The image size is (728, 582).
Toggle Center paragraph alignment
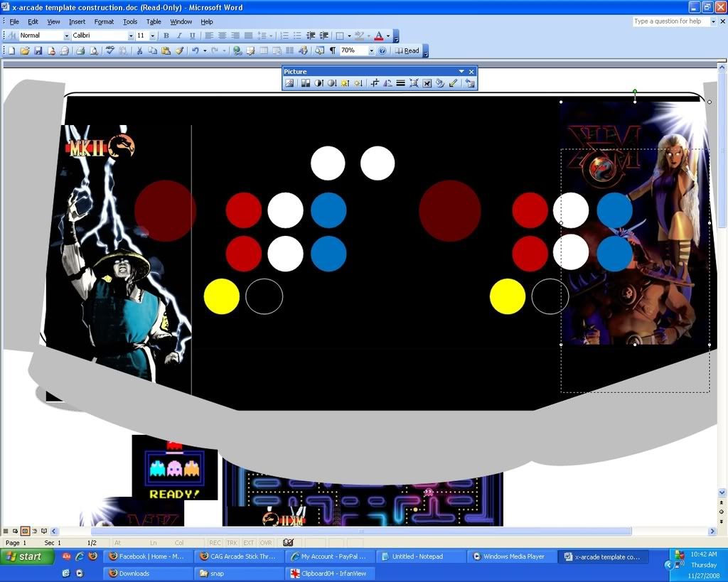click(x=223, y=36)
